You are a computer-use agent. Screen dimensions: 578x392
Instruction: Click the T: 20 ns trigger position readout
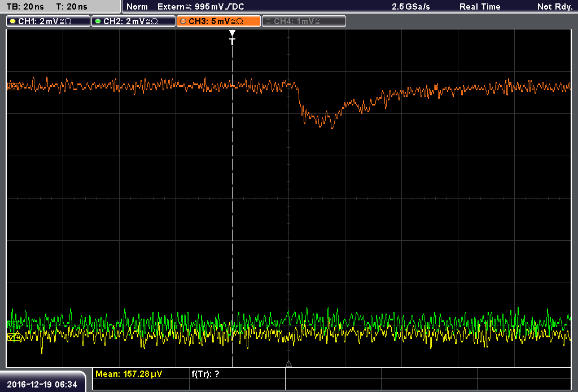(x=72, y=7)
